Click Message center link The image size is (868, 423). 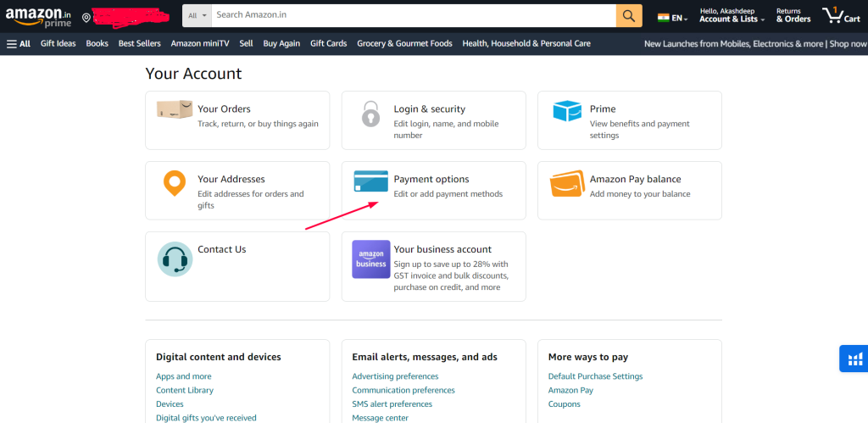[381, 418]
